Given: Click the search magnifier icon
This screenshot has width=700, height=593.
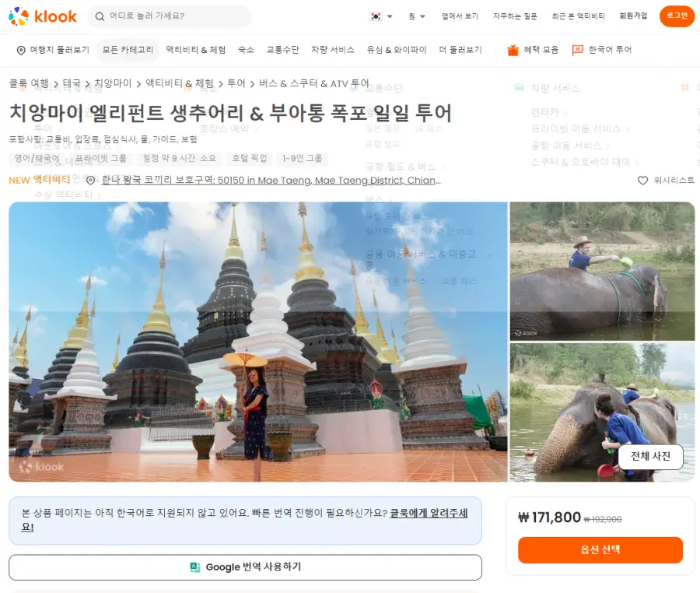Looking at the screenshot, I should pos(100,16).
